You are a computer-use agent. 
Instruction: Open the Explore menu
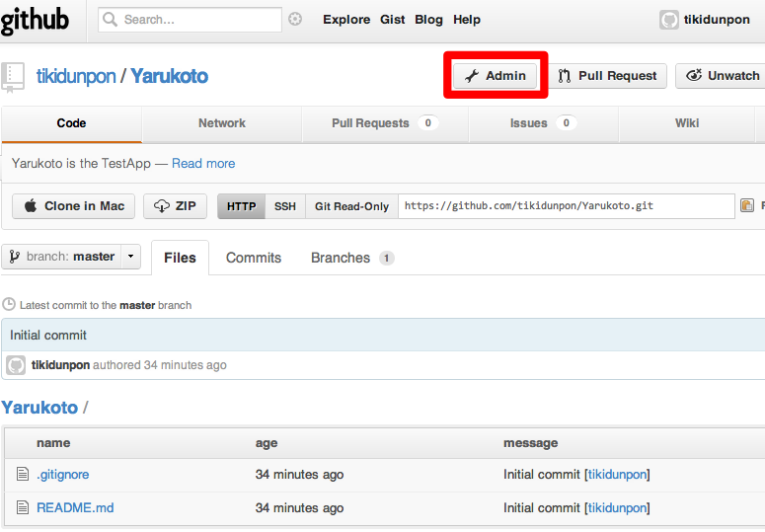pos(346,20)
